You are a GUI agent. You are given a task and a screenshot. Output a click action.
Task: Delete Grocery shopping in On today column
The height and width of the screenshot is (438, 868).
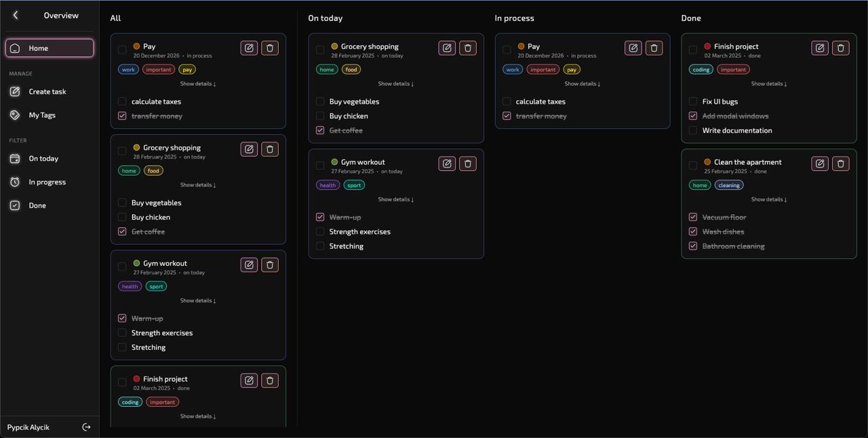point(468,48)
